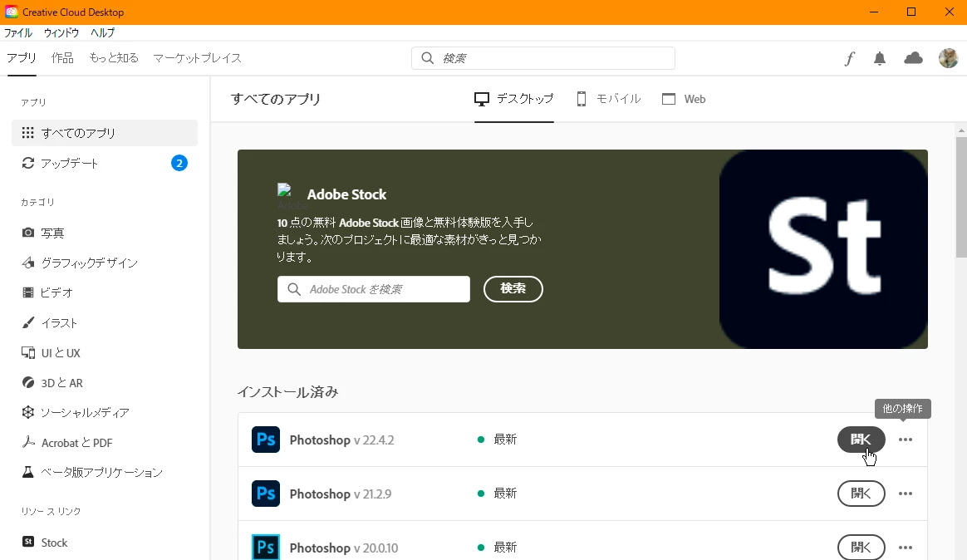Open アップデート in the sidebar
Image resolution: width=967 pixels, height=560 pixels.
pyautogui.click(x=104, y=164)
